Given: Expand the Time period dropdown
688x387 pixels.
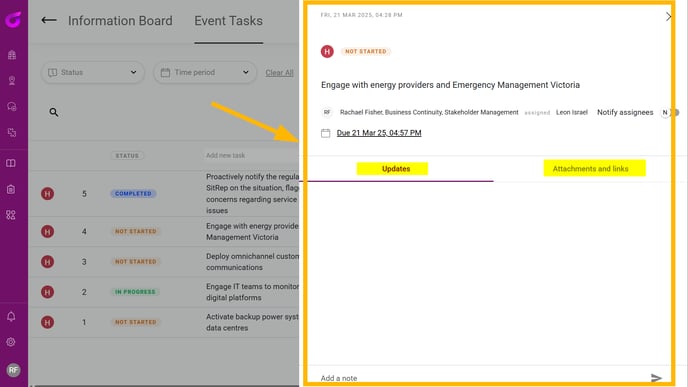Looking at the screenshot, I should pyautogui.click(x=205, y=72).
